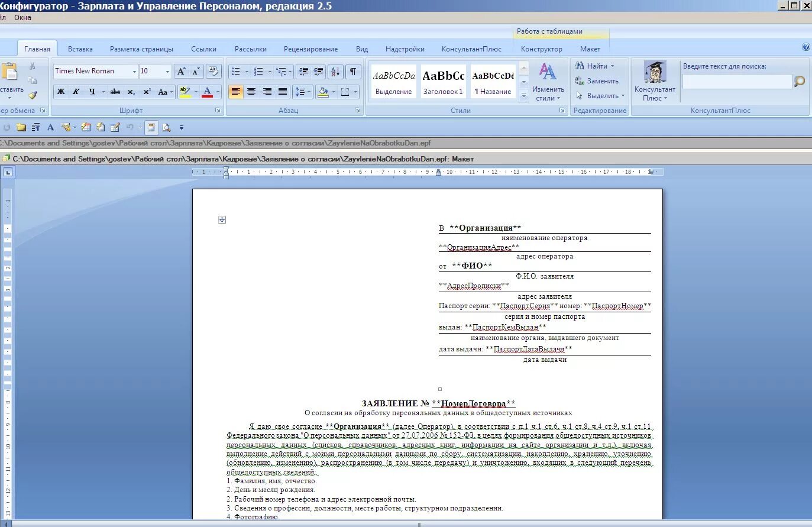The width and height of the screenshot is (812, 527).
Task: Click the Cut scissors icon
Action: [33, 66]
